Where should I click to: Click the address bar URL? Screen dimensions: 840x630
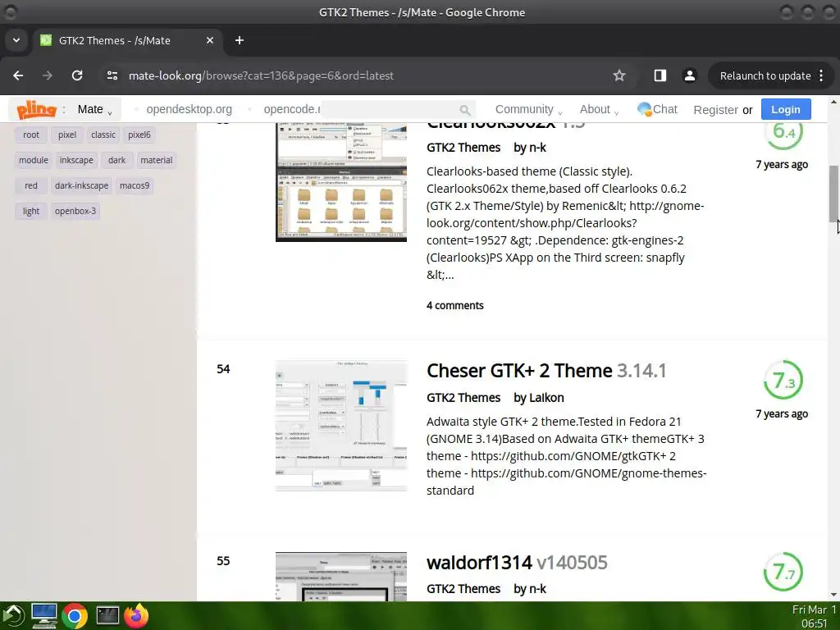coord(261,75)
